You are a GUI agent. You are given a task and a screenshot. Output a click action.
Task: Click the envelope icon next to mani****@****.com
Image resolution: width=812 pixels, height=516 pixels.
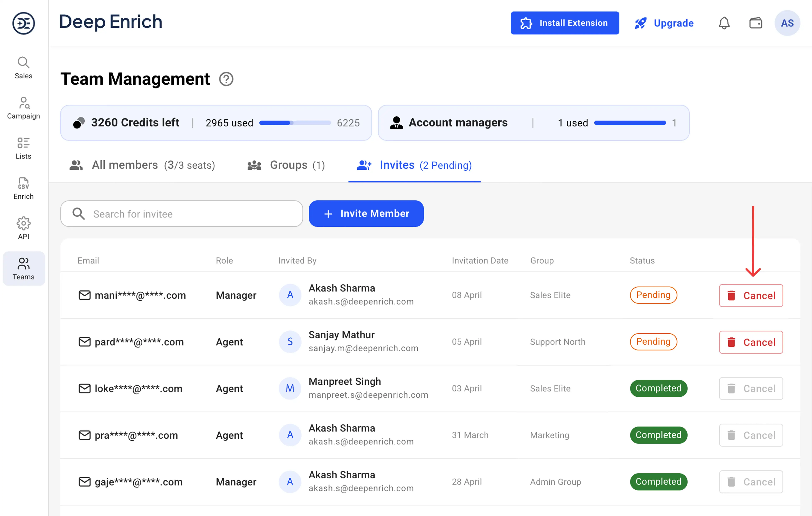point(85,295)
